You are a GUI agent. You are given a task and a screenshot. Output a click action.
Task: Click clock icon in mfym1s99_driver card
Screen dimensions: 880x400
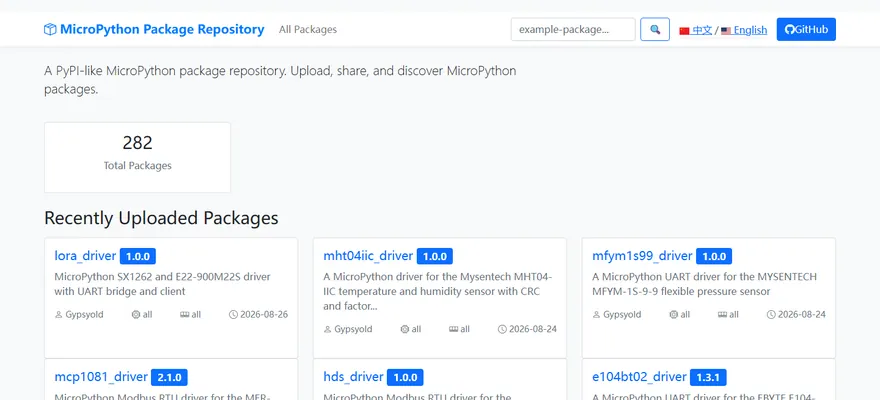tap(771, 315)
